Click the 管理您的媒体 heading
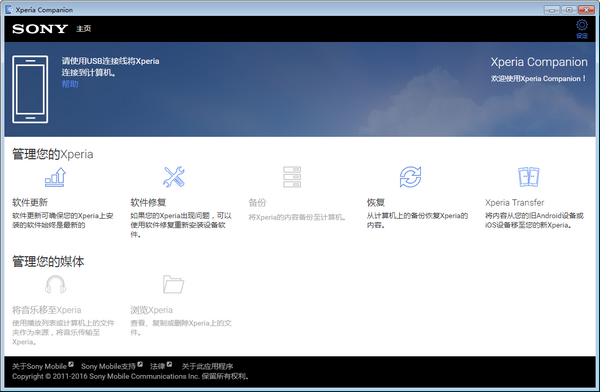The width and height of the screenshot is (600, 392). (48, 261)
